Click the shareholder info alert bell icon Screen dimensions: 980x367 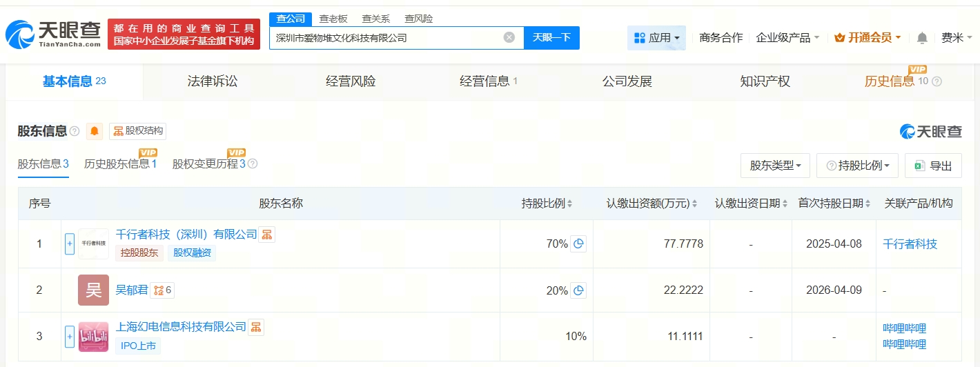pos(95,131)
